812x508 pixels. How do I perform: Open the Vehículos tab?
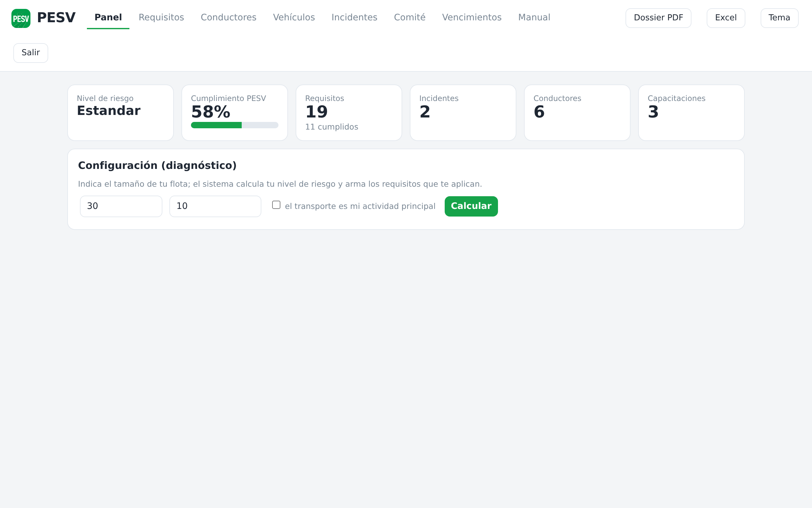(294, 17)
